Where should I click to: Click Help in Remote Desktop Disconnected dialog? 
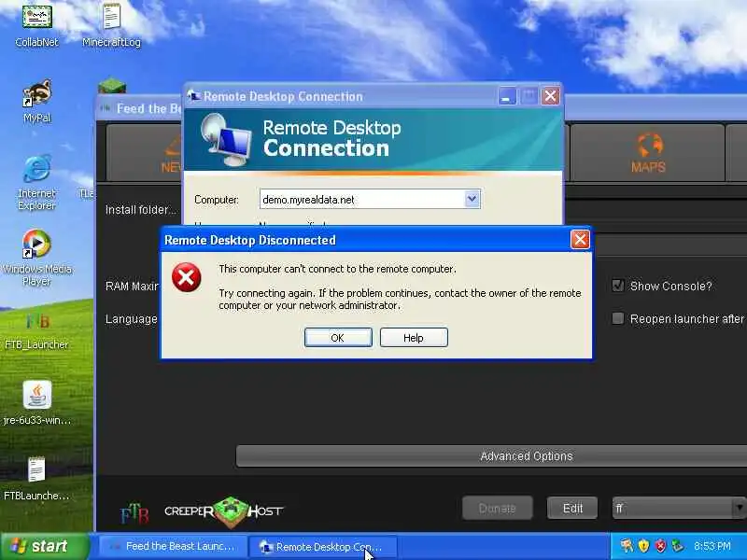click(x=414, y=338)
